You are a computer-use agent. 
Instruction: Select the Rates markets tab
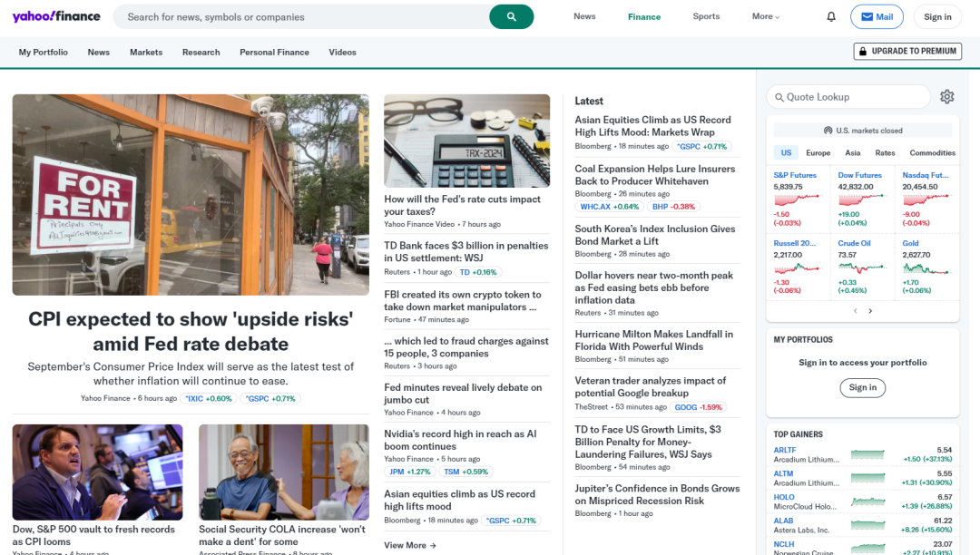885,153
